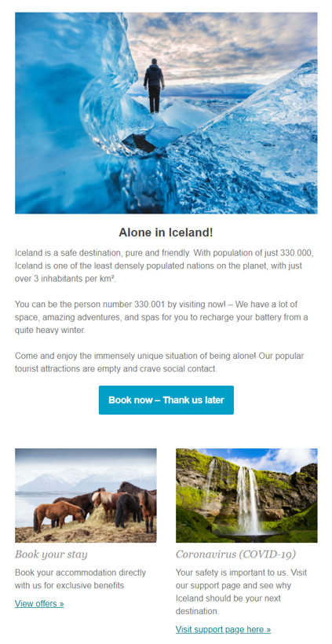
Task: Click the "Coronavirus (COVID-19)" heading
Action: [236, 554]
